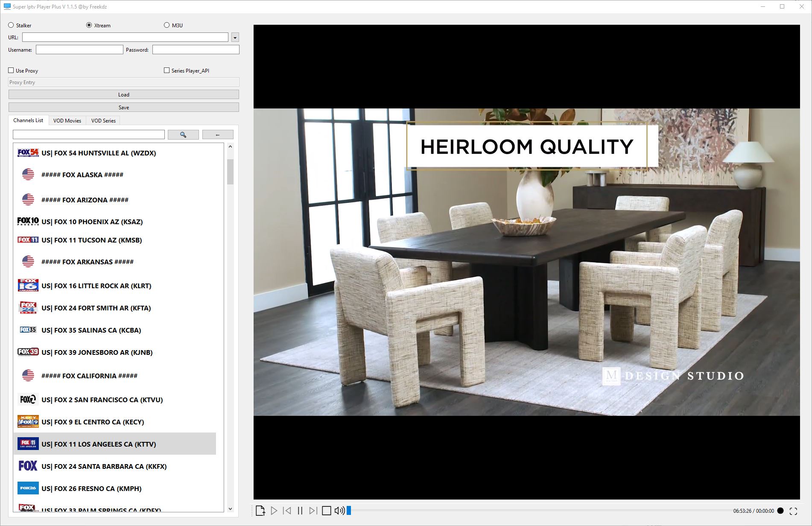Click FOX 35 Salinas logo

[x=28, y=330]
